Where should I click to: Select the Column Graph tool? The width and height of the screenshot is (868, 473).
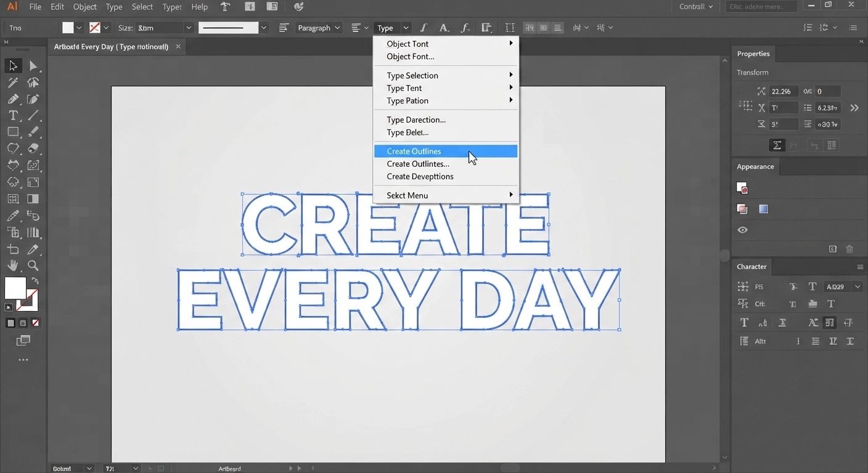pos(33,232)
